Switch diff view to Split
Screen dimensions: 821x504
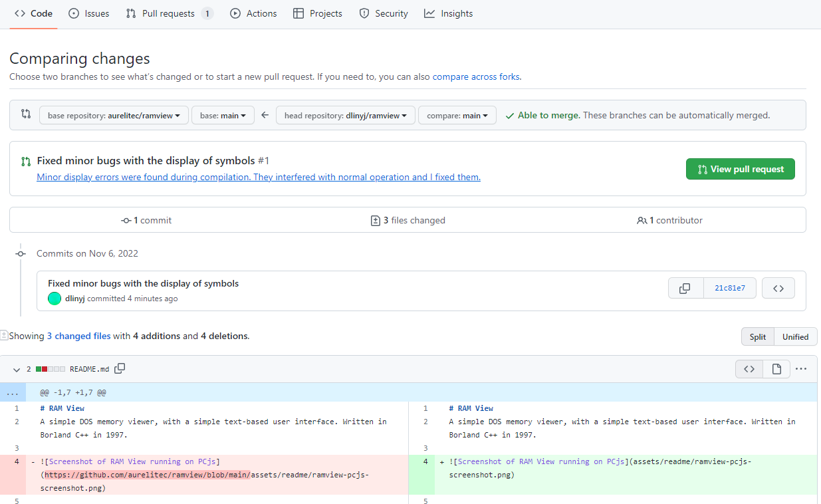pos(758,336)
